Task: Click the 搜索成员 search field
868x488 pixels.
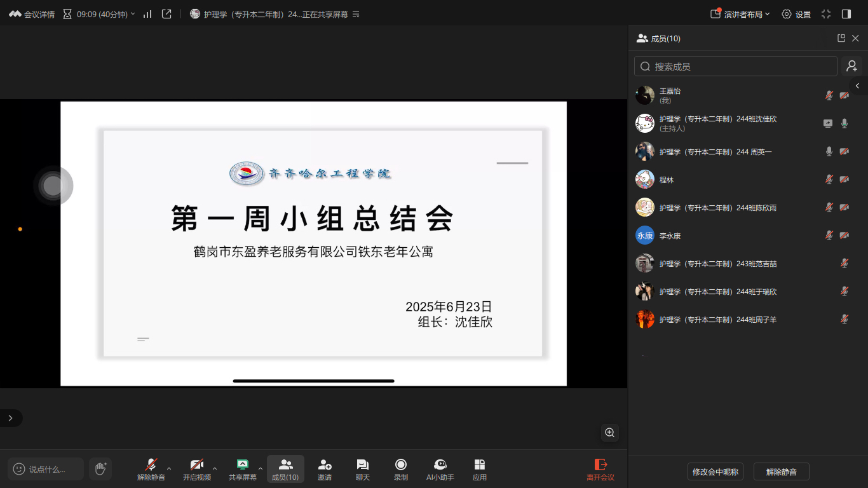Action: coord(736,66)
